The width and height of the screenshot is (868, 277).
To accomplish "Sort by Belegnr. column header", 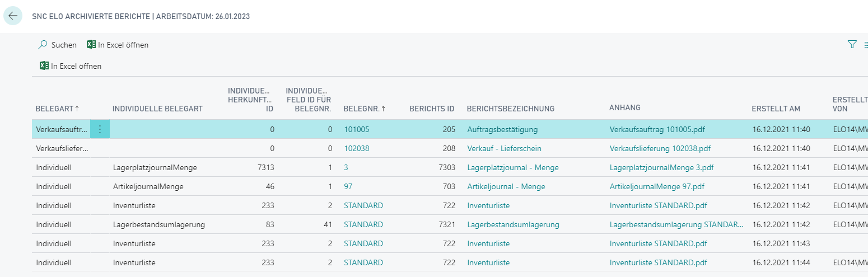I will pyautogui.click(x=364, y=109).
